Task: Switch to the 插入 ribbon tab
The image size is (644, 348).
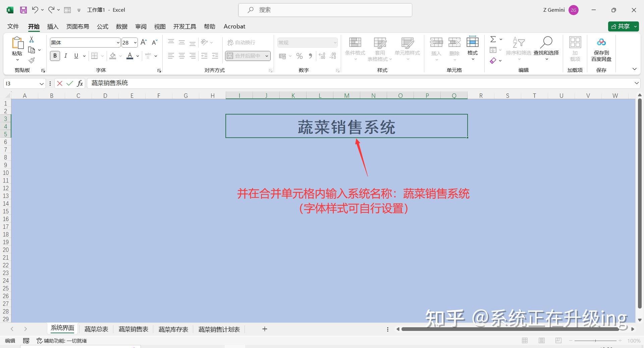Action: [52, 26]
